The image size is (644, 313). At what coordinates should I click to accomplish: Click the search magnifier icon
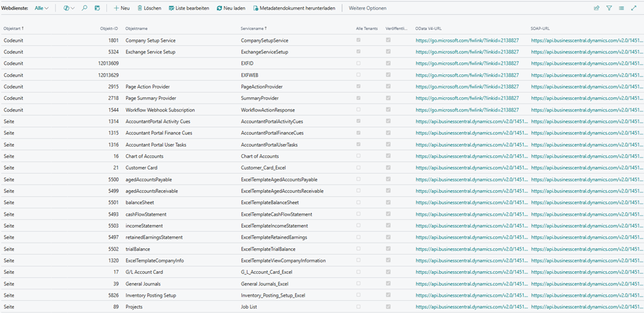(x=85, y=8)
